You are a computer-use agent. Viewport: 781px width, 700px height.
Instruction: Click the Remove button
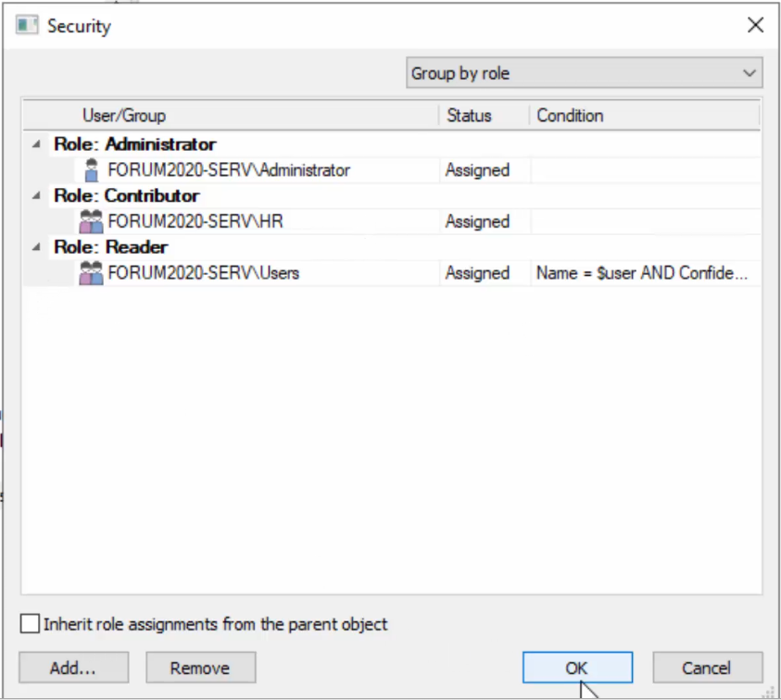coord(200,667)
